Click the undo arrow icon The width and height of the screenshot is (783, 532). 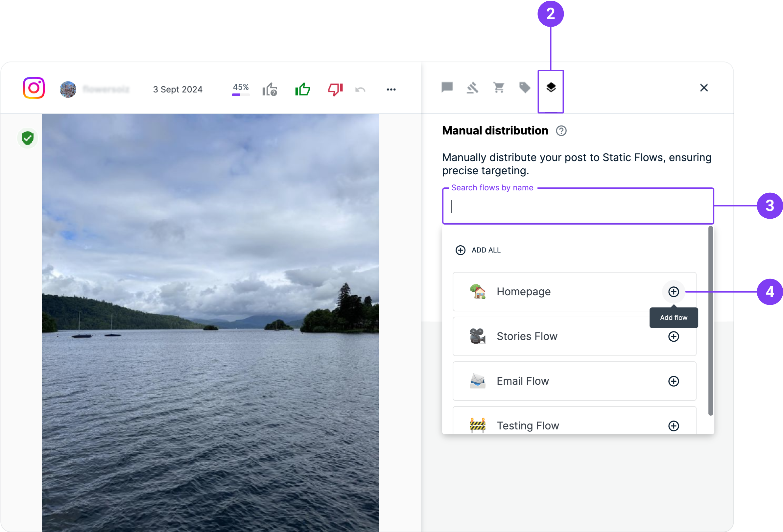(x=360, y=90)
